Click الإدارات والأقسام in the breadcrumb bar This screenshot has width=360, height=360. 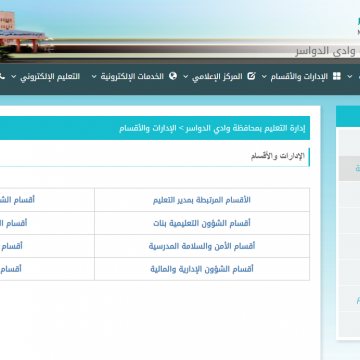(148, 128)
